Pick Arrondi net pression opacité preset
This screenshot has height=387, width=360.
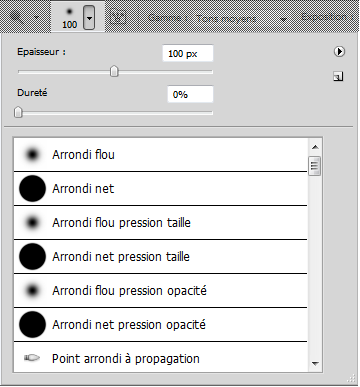[160, 325]
